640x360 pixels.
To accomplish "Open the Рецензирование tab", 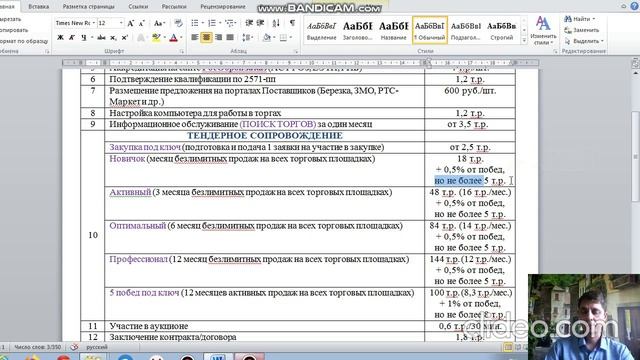I will click(223, 7).
